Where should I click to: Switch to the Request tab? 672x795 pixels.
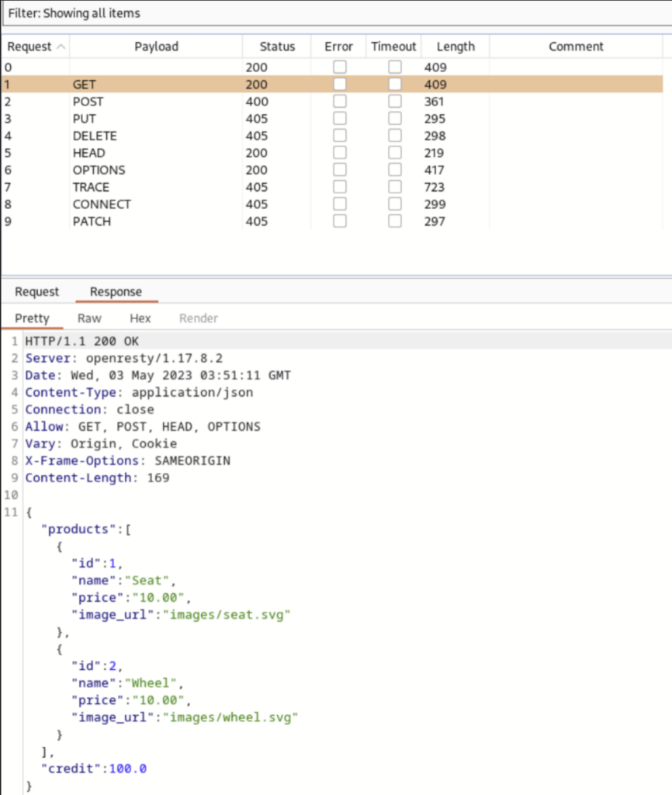pos(36,292)
